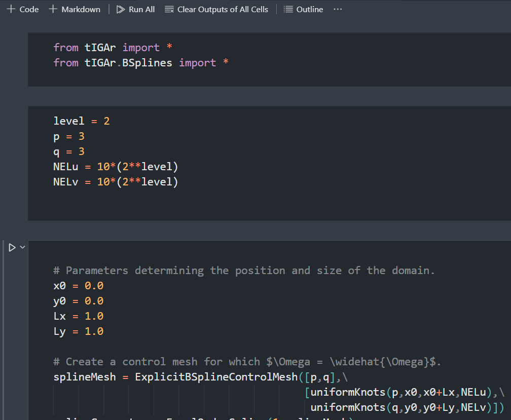Run the domain parameters cell
The height and width of the screenshot is (420, 511).
tap(12, 248)
